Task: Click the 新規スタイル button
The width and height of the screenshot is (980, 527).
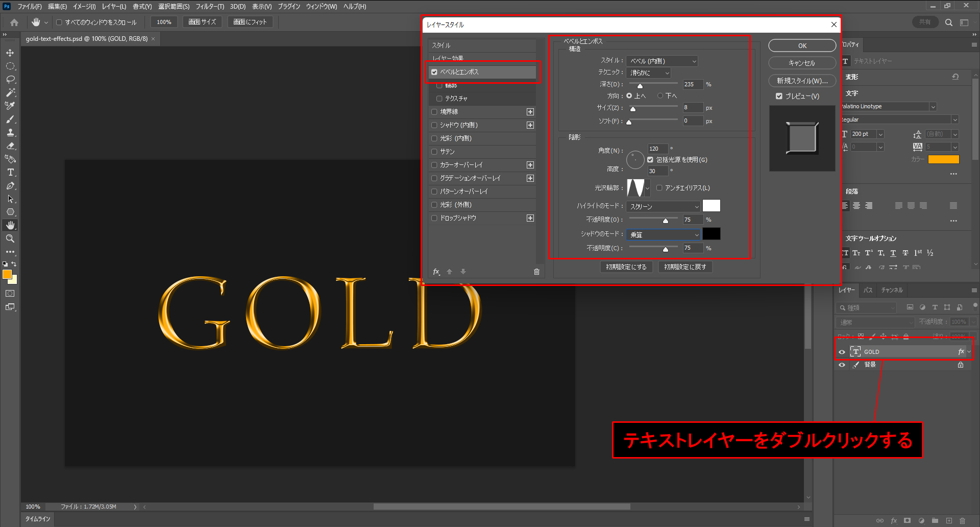Action: pyautogui.click(x=802, y=81)
